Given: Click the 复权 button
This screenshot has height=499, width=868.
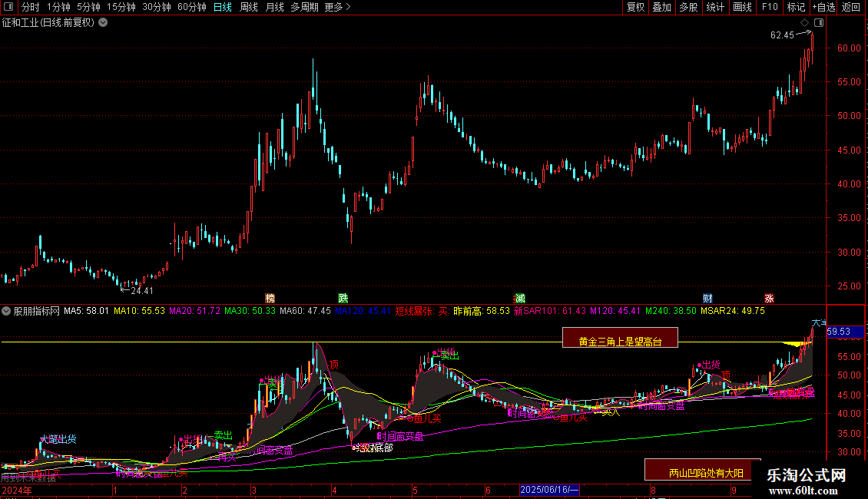Looking at the screenshot, I should (636, 7).
